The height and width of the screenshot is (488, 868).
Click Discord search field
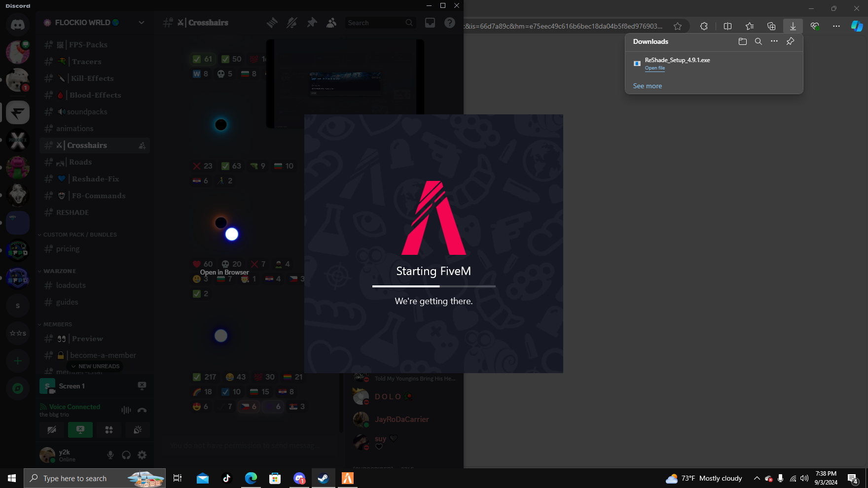[x=380, y=23]
